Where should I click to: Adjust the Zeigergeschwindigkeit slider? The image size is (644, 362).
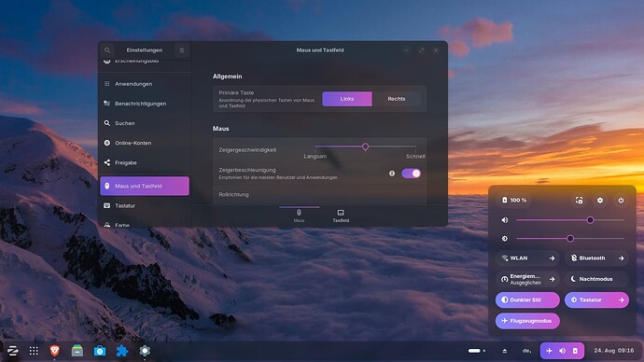pos(365,146)
